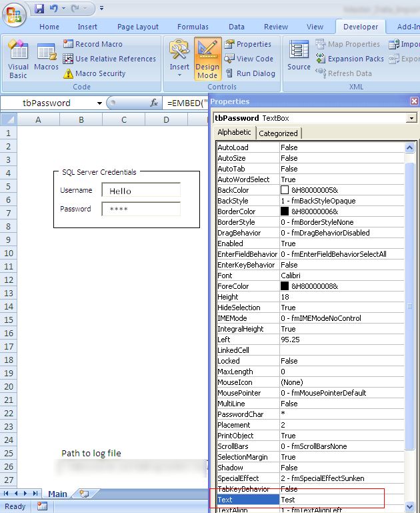Select the PasswordChar property value
The image size is (420, 513).
click(x=342, y=414)
